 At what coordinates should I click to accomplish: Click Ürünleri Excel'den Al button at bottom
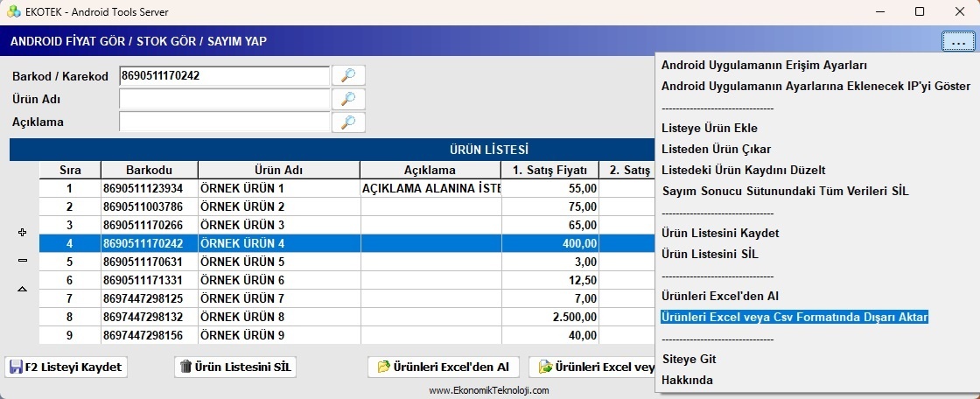[x=444, y=367]
